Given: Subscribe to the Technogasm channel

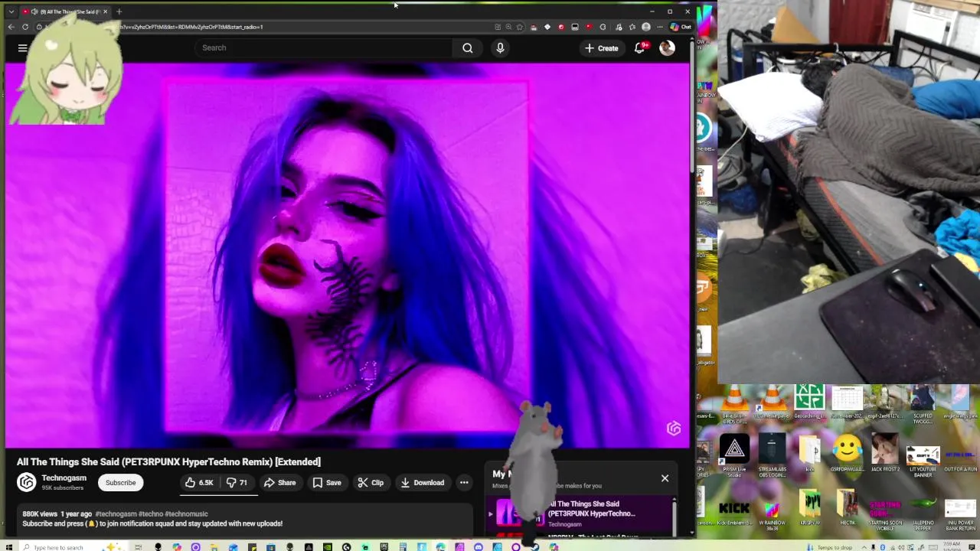Looking at the screenshot, I should point(120,483).
